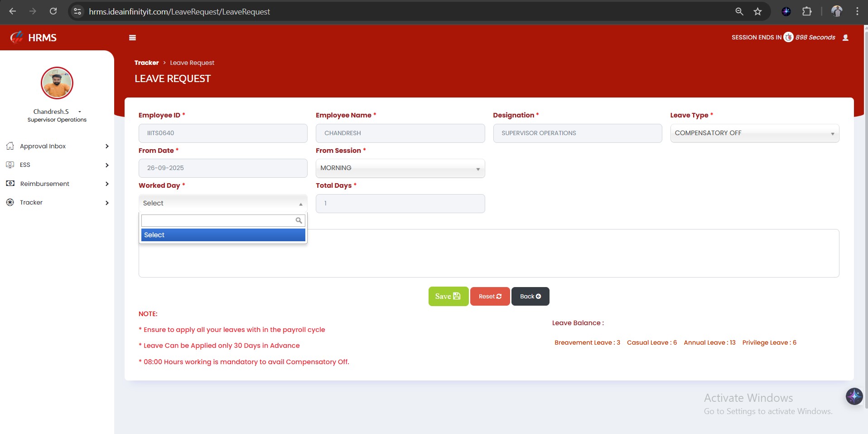Open the From Session dropdown
The width and height of the screenshot is (868, 434).
[x=400, y=168]
